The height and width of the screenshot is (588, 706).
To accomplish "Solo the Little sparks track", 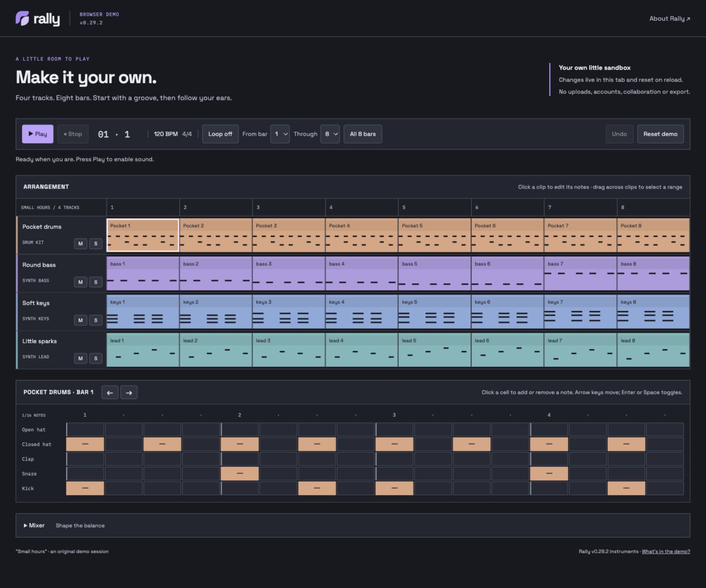I will tap(96, 358).
